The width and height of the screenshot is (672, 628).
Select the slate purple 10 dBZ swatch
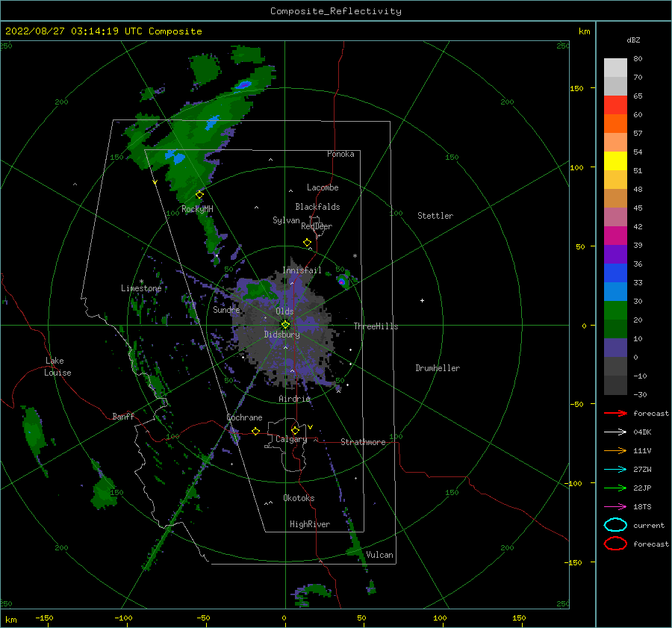click(x=615, y=348)
